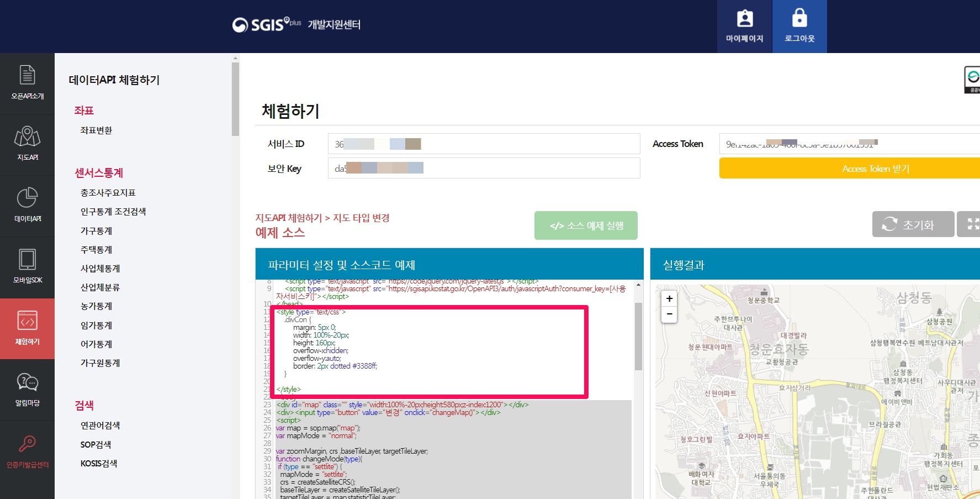This screenshot has width=980, height=499.
Task: Click the 파라미터 설정 및 소스코드 예제 header
Action: [x=449, y=264]
